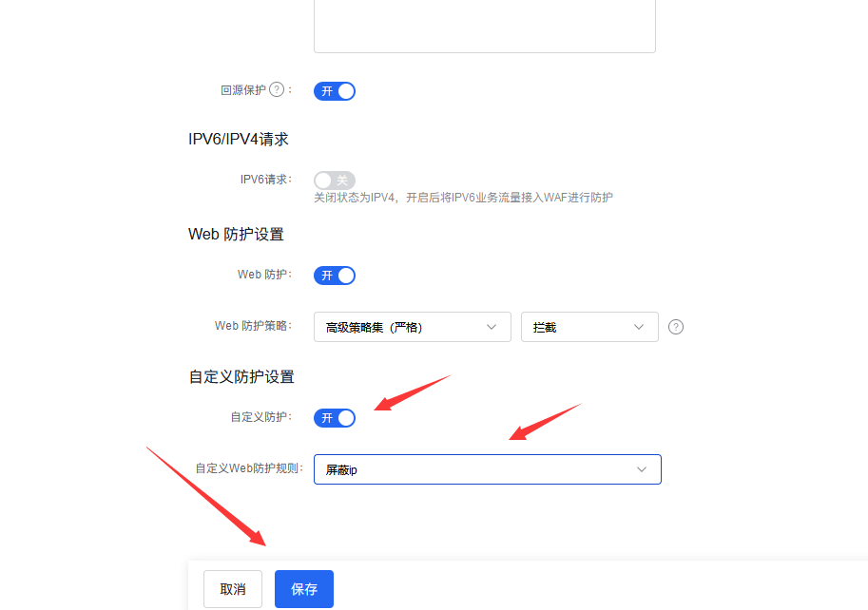868x610 pixels.
Task: Click the IPV6 WAF hint text
Action: click(463, 198)
